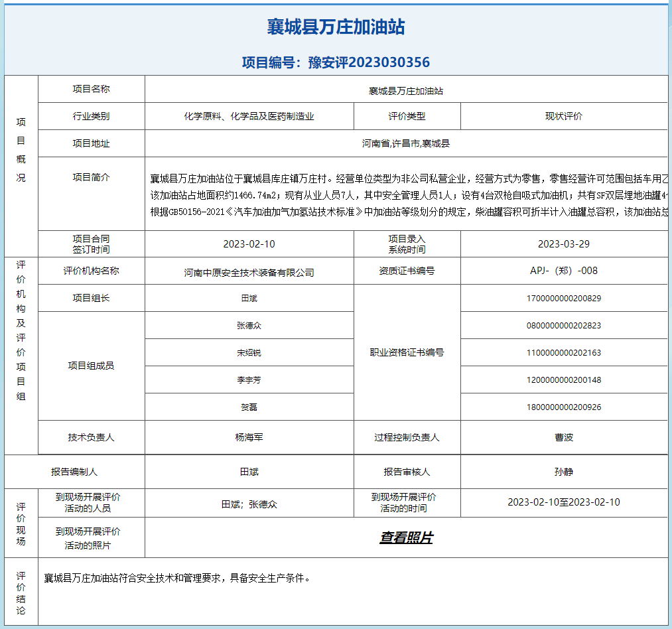Select team member 贺磊

pyautogui.click(x=249, y=407)
